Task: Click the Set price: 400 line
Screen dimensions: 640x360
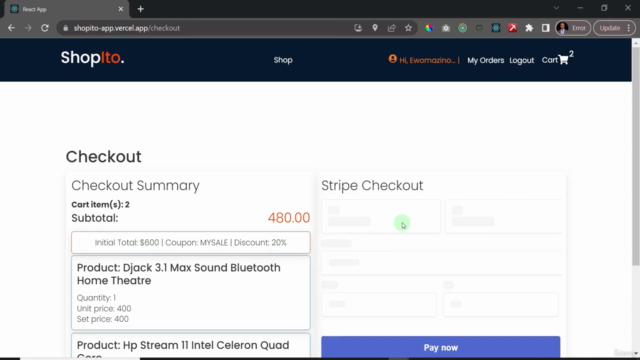Action: point(102,319)
